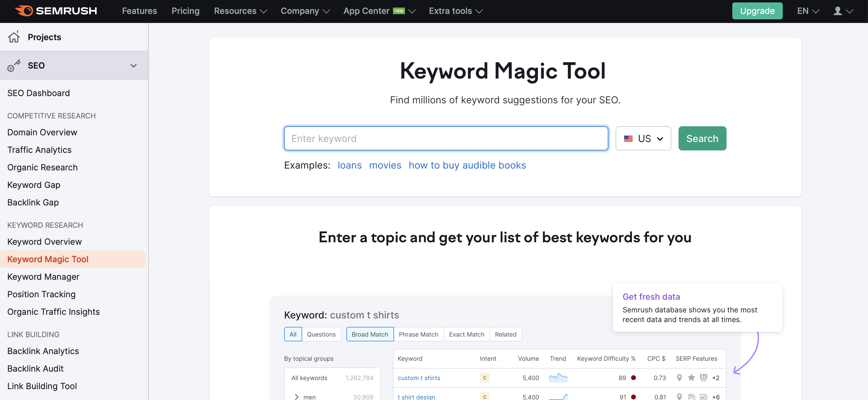Go to Features in top navigation
Screen dimensions: 868x400
pos(139,11)
